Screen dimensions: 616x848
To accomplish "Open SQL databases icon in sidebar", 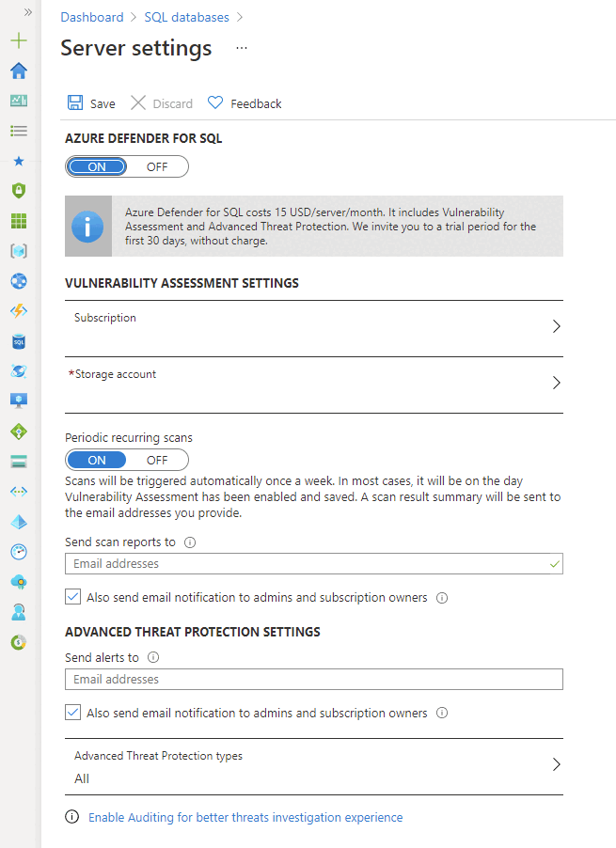I will tap(19, 342).
